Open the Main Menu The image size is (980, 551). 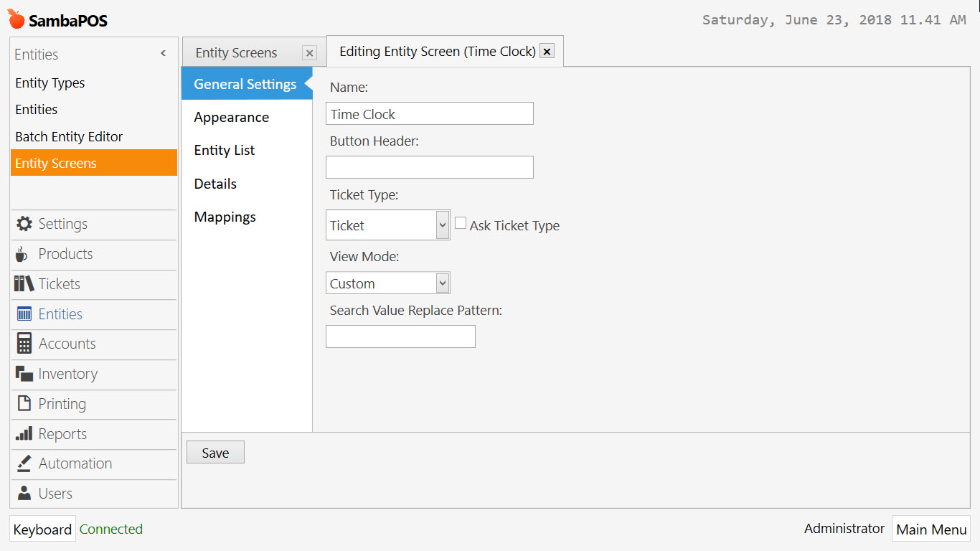pos(930,529)
